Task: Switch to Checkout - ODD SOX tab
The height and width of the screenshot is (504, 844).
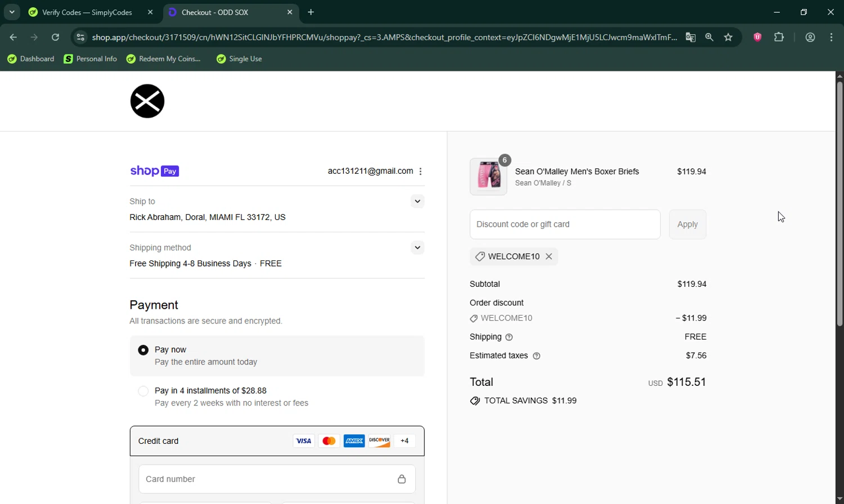Action: point(231,12)
